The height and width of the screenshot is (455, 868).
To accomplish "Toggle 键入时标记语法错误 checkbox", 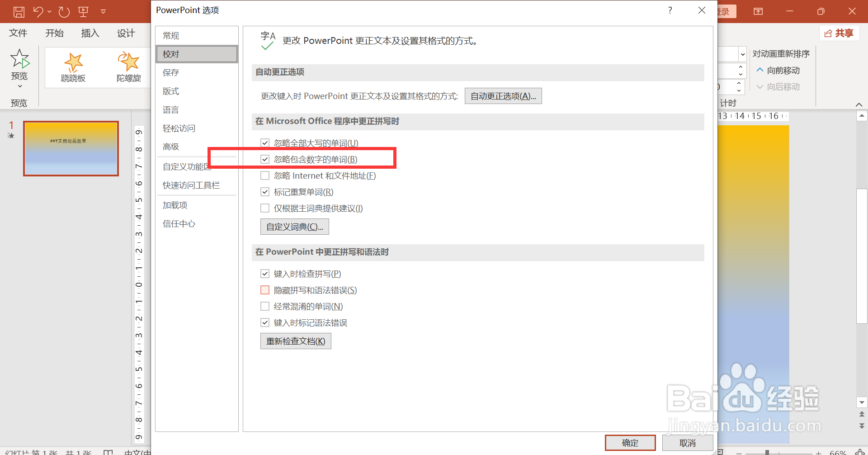I will [x=265, y=322].
